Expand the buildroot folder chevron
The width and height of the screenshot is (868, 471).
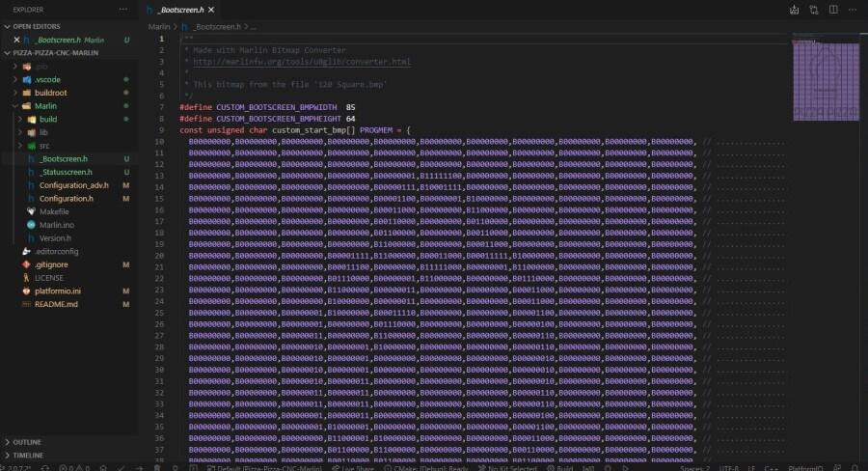(14, 93)
